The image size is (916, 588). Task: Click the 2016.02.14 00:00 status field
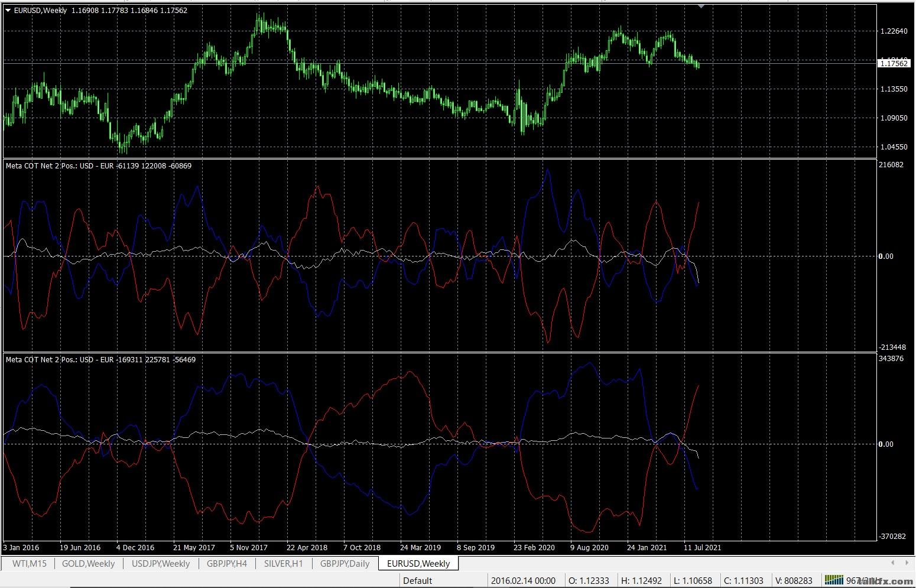pos(524,580)
